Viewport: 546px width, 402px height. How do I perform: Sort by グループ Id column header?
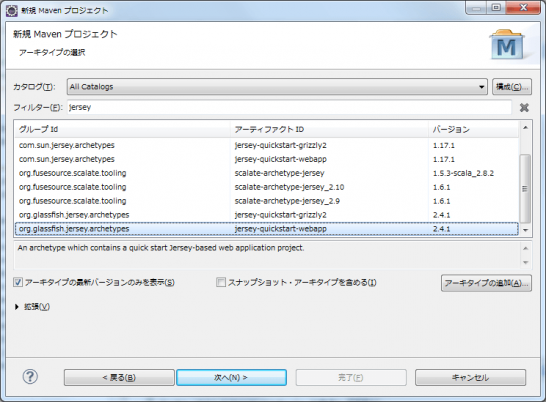click(x=122, y=130)
